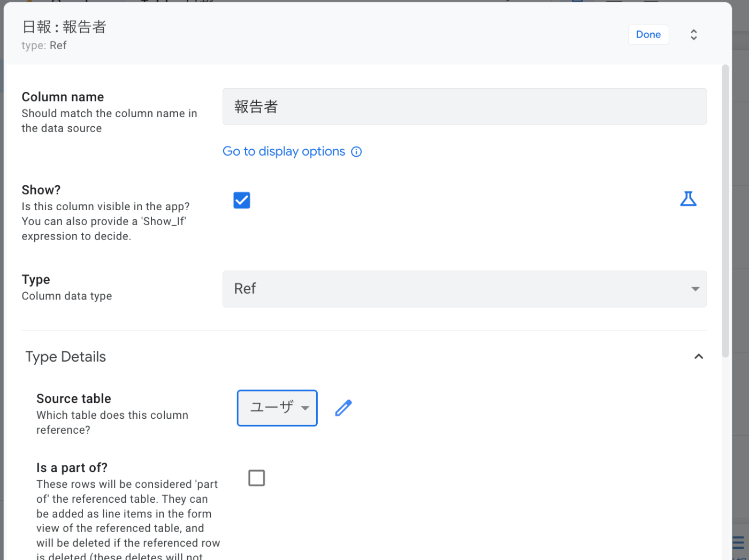
Task: Click the Show? setting label
Action: (x=41, y=190)
